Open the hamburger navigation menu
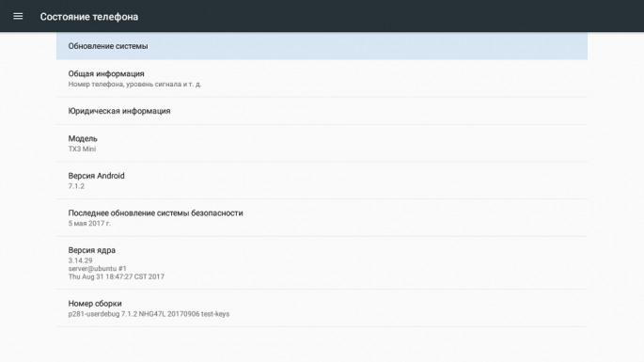Screen dimensions: 644x362 pos(18,16)
